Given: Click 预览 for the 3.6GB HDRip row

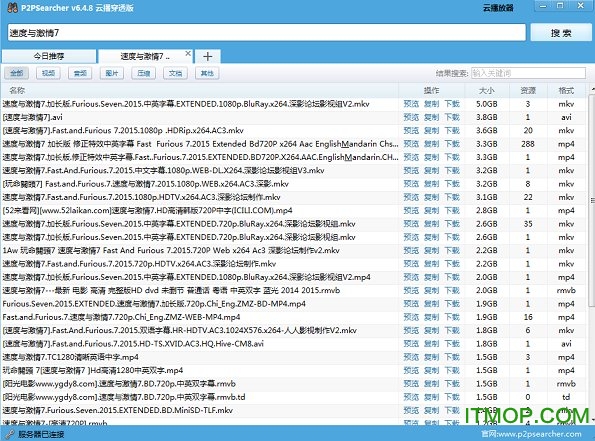Looking at the screenshot, I should 411,130.
